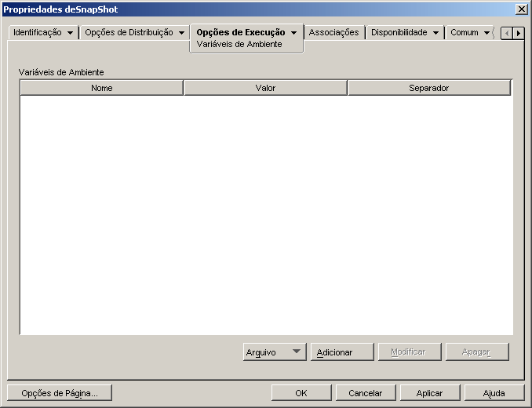This screenshot has width=532, height=408.
Task: Expand the Identificação tab dropdown arrow
Action: coord(70,33)
